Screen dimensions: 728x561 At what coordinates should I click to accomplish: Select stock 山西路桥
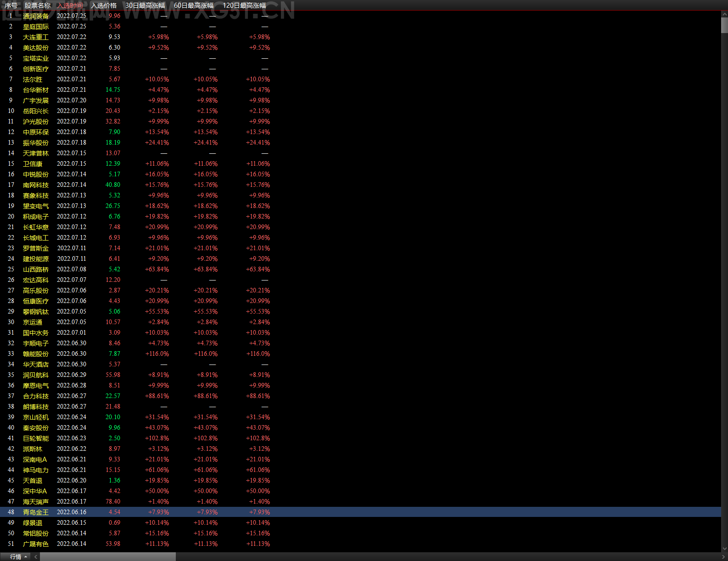pos(36,269)
